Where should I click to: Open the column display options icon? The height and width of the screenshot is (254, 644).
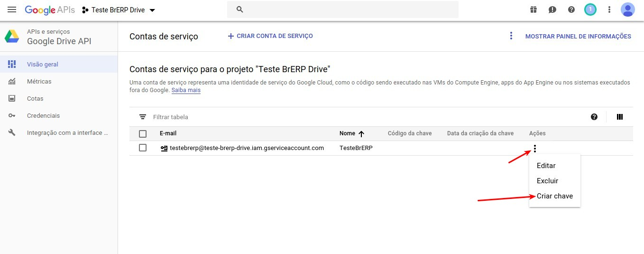click(619, 117)
